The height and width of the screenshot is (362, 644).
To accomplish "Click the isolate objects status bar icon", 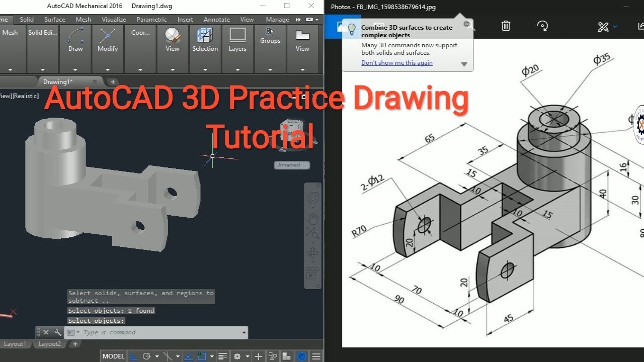I will coord(273,356).
